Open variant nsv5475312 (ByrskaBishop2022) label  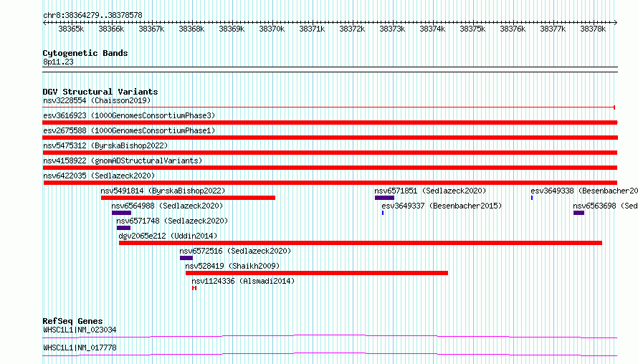click(x=105, y=145)
